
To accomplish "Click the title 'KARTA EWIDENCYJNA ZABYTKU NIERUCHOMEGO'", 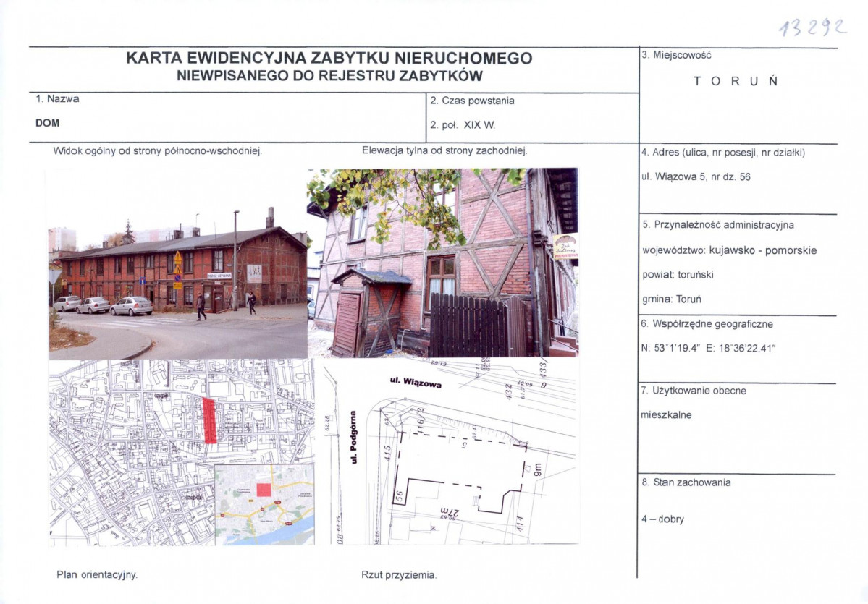I will [329, 58].
